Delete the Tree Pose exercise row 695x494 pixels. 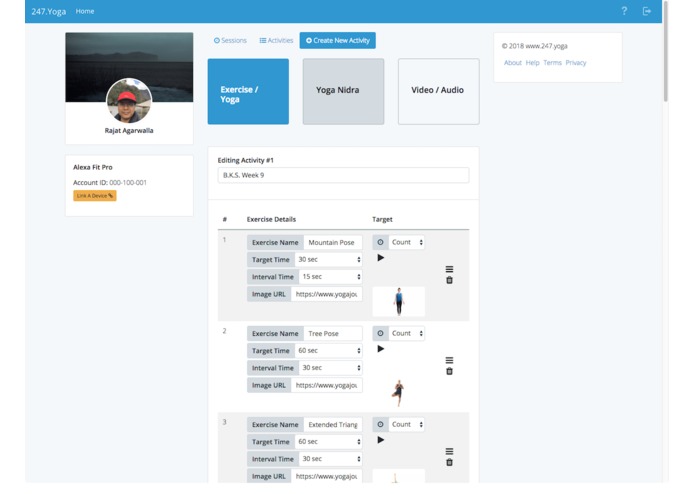point(449,371)
